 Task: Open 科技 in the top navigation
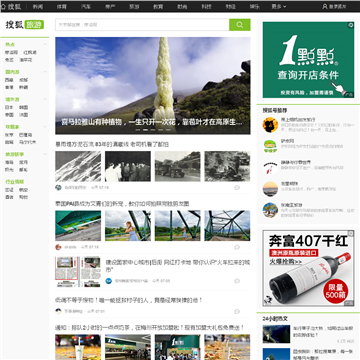click(x=206, y=6)
